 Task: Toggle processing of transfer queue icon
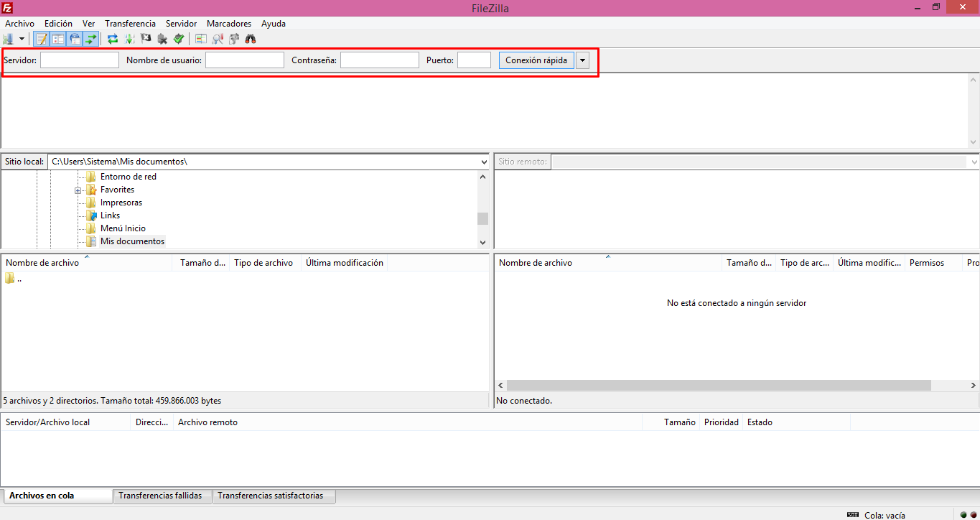[x=129, y=39]
